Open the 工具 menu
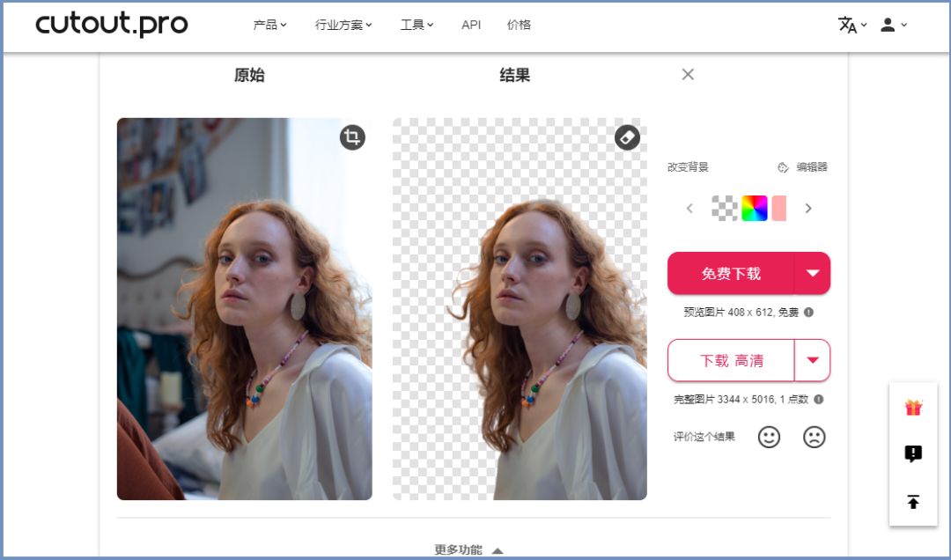Viewport: 951px width, 560px height. pyautogui.click(x=417, y=25)
